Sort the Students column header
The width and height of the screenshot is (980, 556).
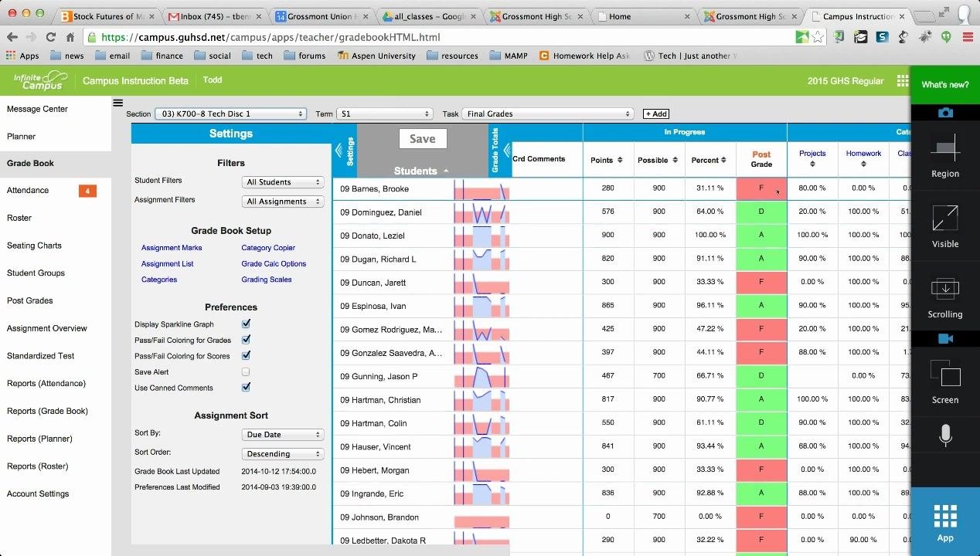pyautogui.click(x=421, y=171)
